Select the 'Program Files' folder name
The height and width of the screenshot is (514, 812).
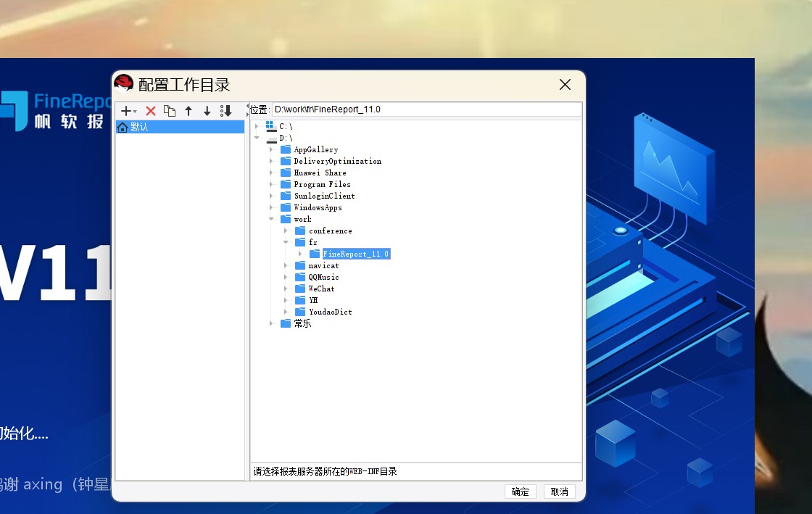[x=322, y=184]
